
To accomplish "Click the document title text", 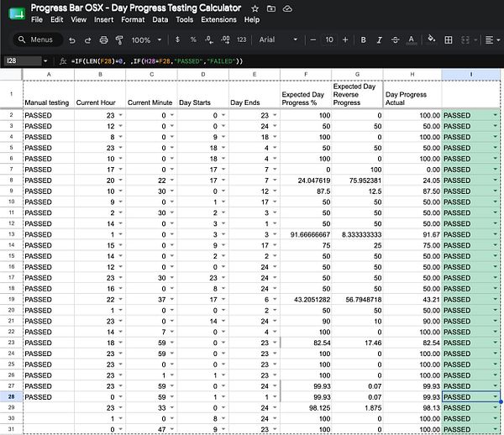I will coord(135,8).
